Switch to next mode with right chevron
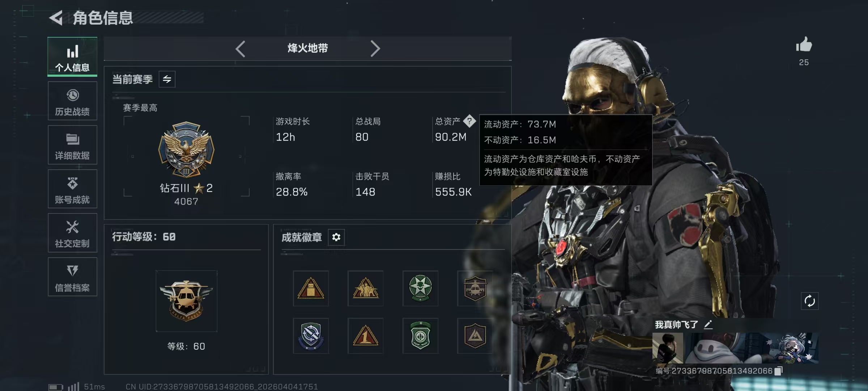The width and height of the screenshot is (868, 391). click(x=375, y=49)
